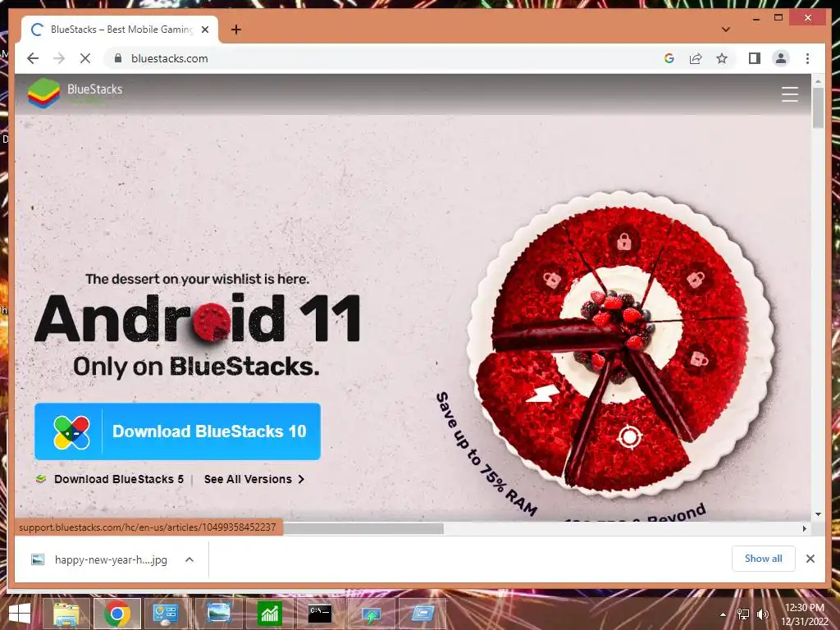Go back using the Chrome back arrow

coord(33,58)
